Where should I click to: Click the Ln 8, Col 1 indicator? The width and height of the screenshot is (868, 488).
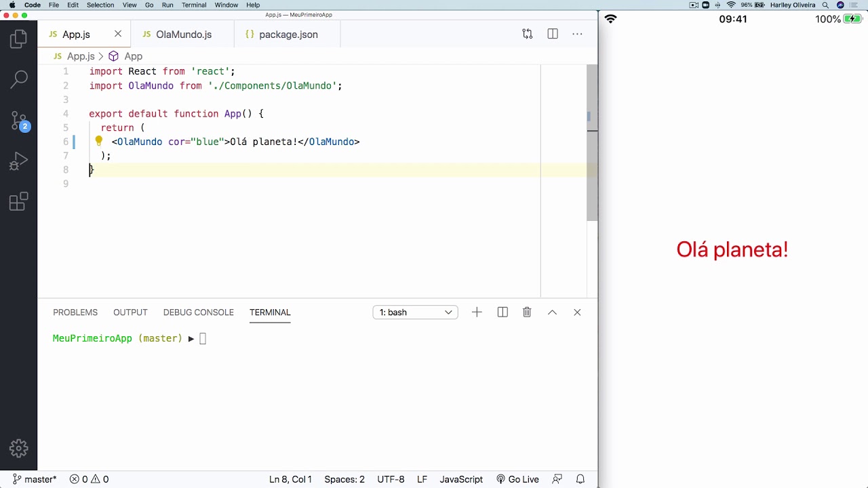pyautogui.click(x=290, y=479)
